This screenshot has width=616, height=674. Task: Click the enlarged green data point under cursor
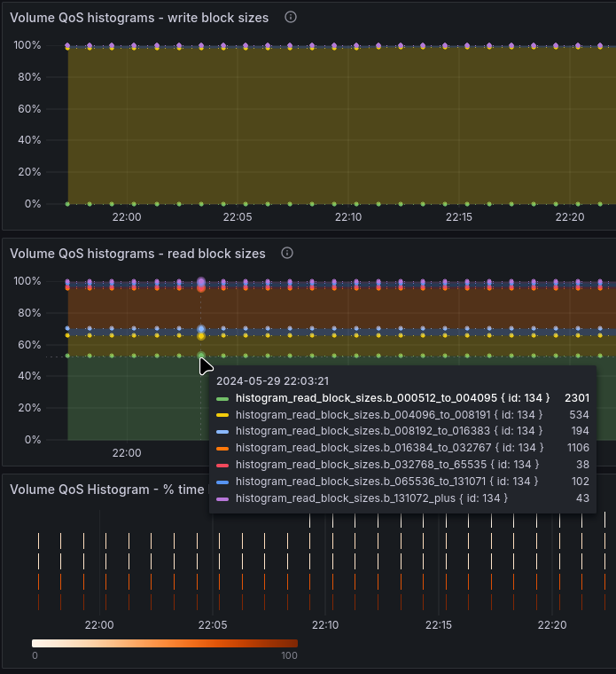click(x=201, y=356)
